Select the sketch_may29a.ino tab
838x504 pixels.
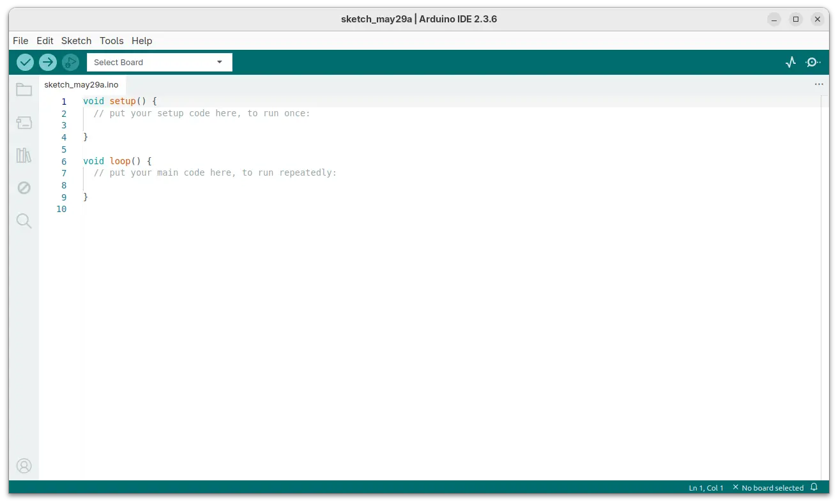tap(82, 84)
